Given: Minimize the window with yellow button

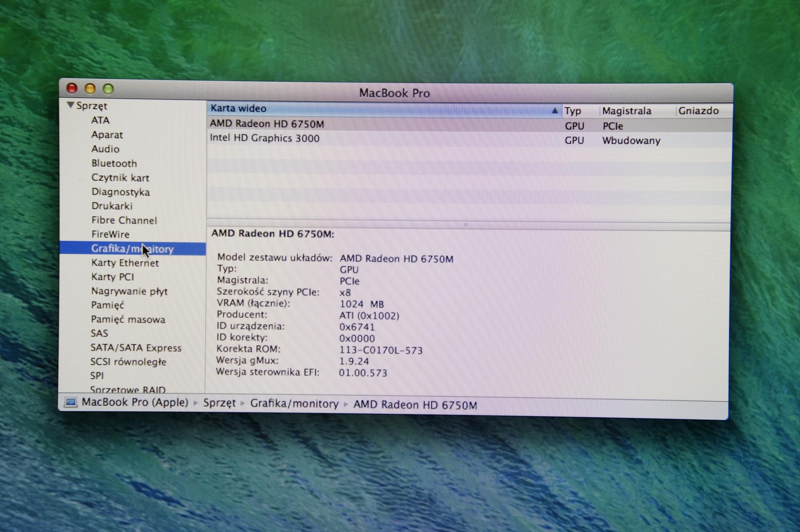Looking at the screenshot, I should (x=90, y=89).
